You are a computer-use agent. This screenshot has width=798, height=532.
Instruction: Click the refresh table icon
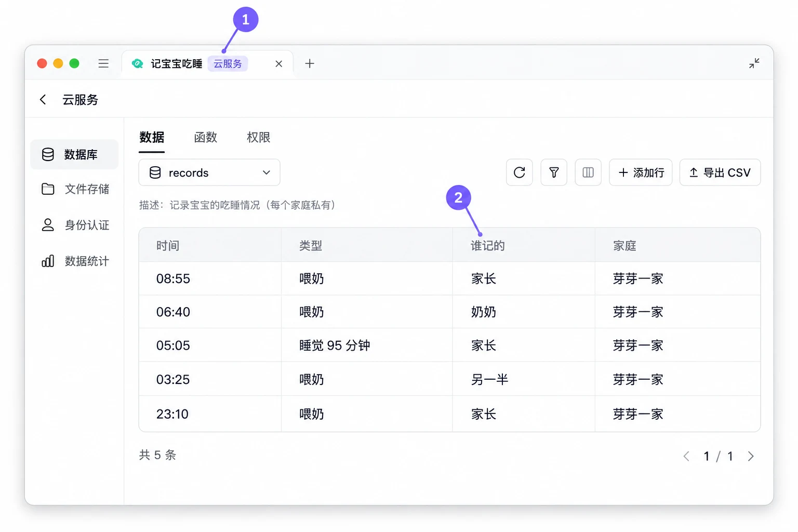pos(519,172)
